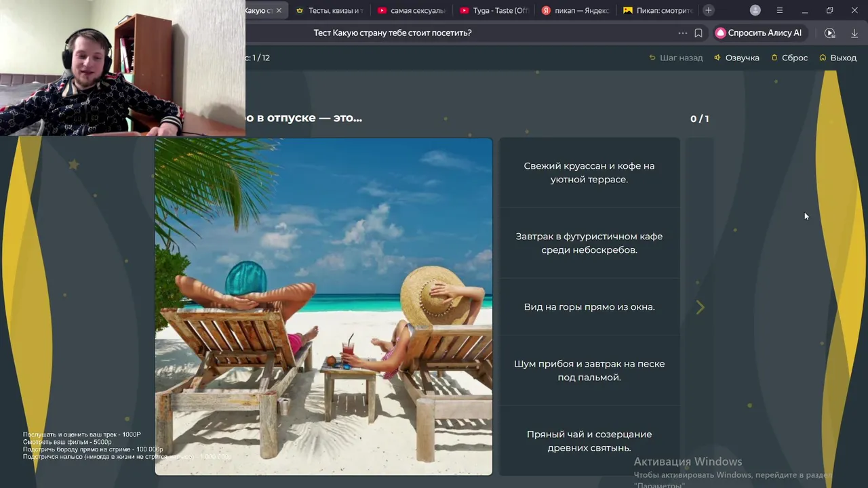
Task: Click the house icon beside 'Выход'
Action: [x=823, y=58]
